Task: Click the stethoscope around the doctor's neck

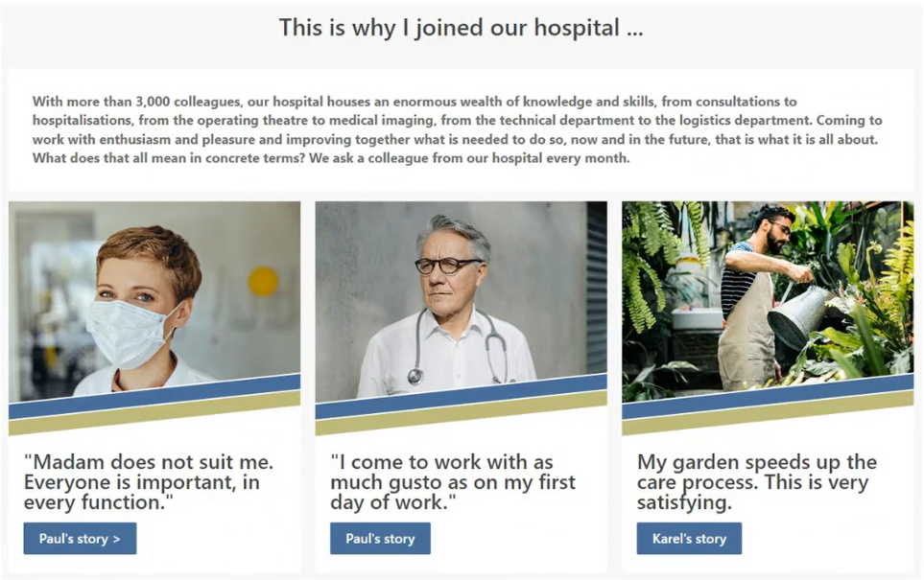Action: click(460, 347)
